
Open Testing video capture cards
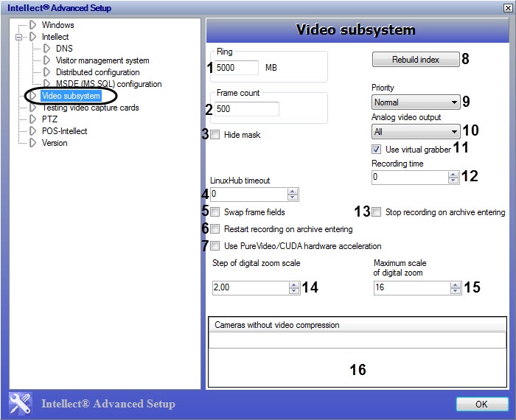(x=91, y=108)
